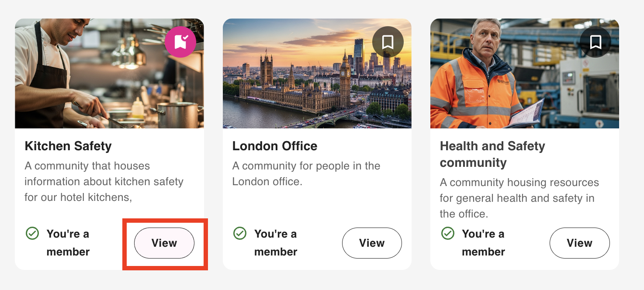Screen dimensions: 644x290
Task: Bookmark the Health and Safety community
Action: [595, 42]
